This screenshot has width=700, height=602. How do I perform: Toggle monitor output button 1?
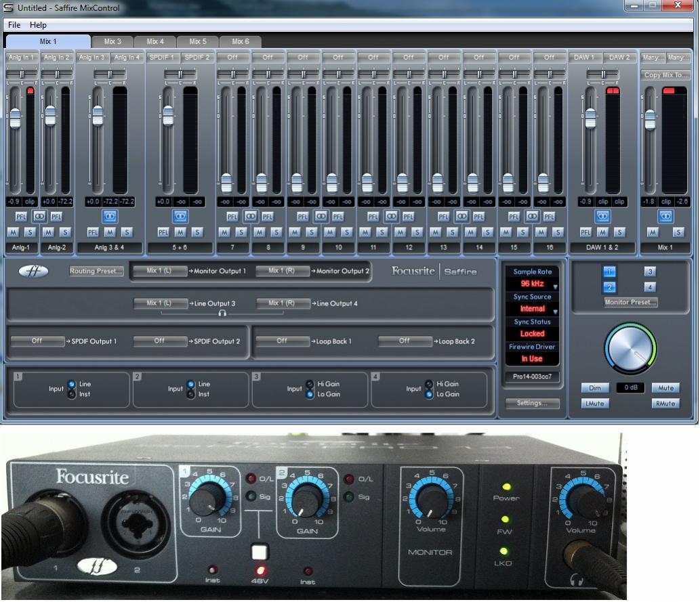(x=609, y=272)
